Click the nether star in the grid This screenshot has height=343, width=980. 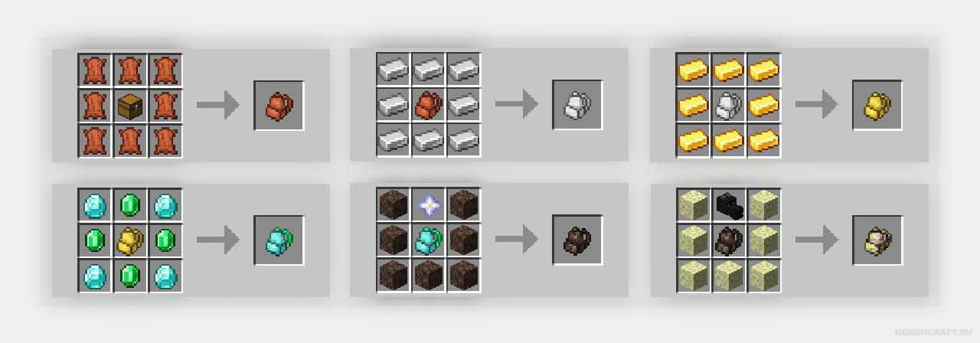click(x=429, y=205)
